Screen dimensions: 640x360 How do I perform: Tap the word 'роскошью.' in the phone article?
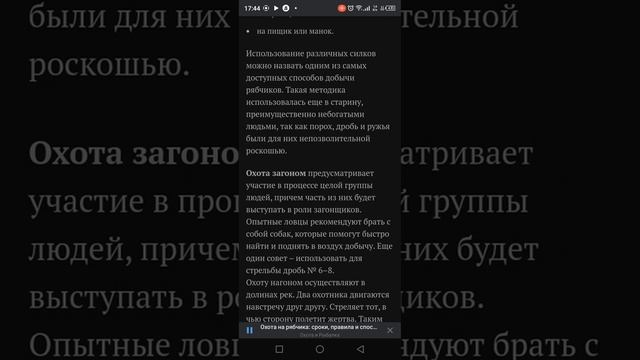pos(266,151)
